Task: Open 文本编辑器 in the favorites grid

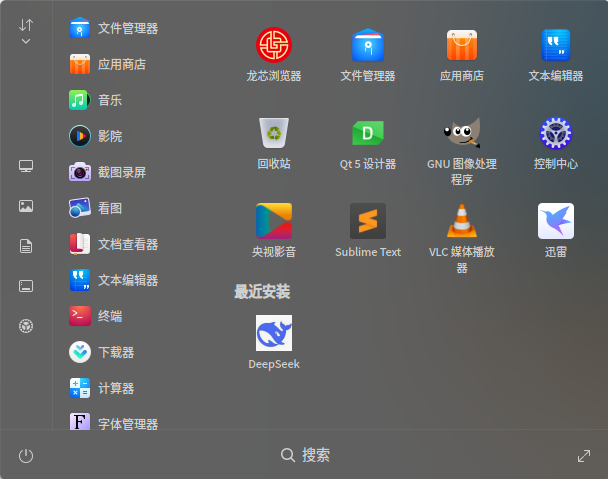Action: pos(556,54)
